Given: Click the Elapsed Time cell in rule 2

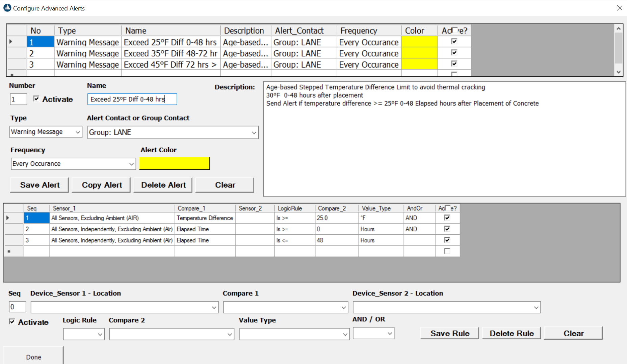Looking at the screenshot, I should [x=205, y=229].
